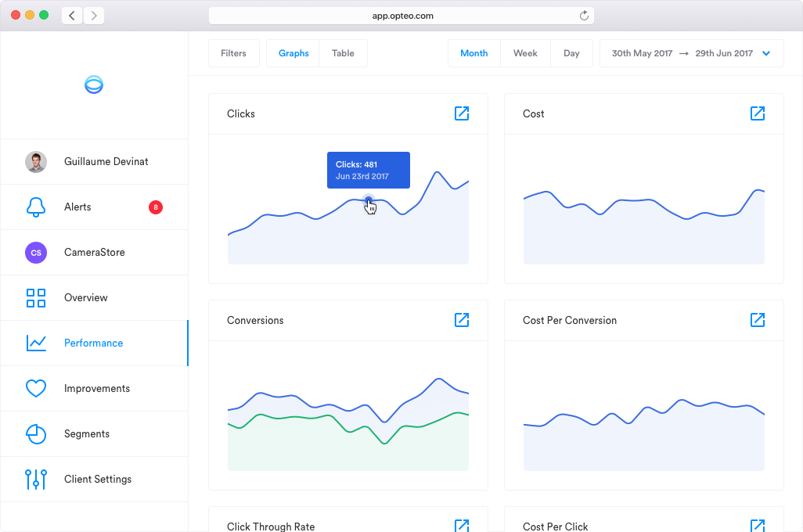Click the Cost Per Click title

pos(555,527)
